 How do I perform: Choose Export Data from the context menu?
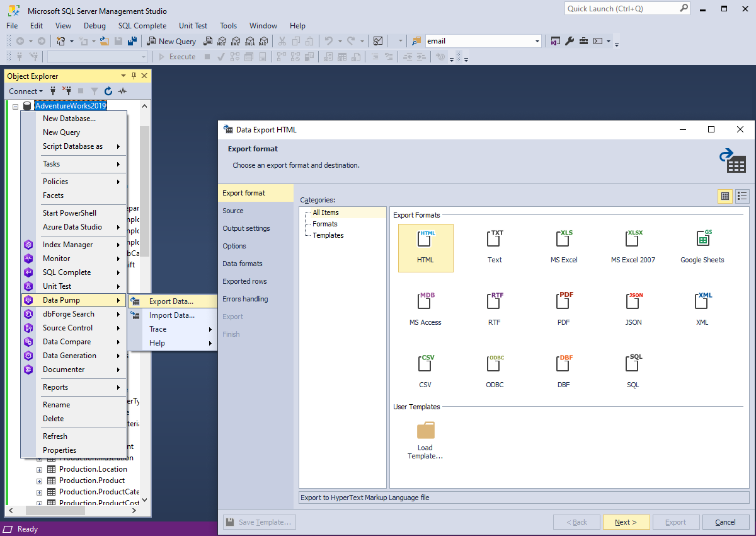point(171,301)
